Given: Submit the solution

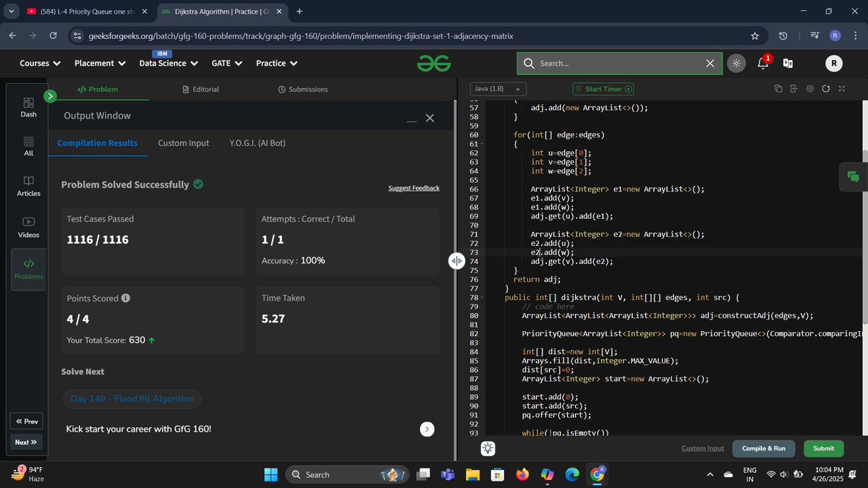Looking at the screenshot, I should click(x=823, y=448).
